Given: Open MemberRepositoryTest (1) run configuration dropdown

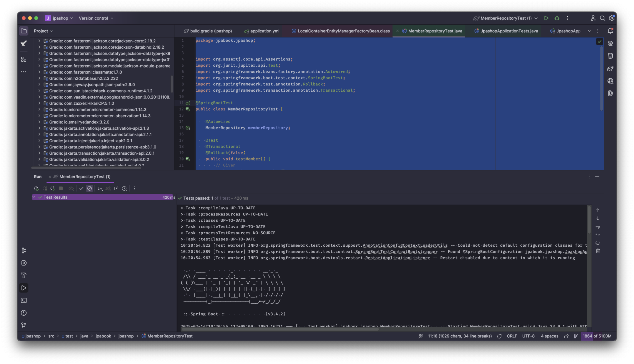Looking at the screenshot, I should [506, 18].
